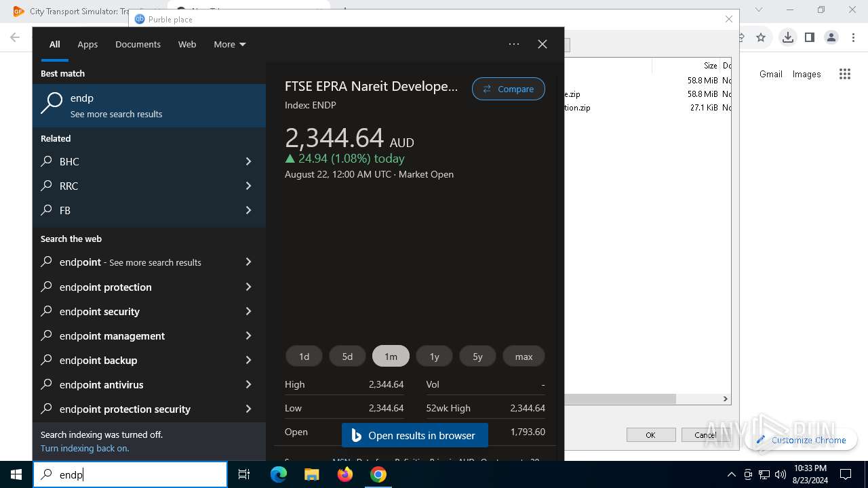Open File Explorer from the taskbar
Viewport: 868px width, 488px height.
click(311, 474)
